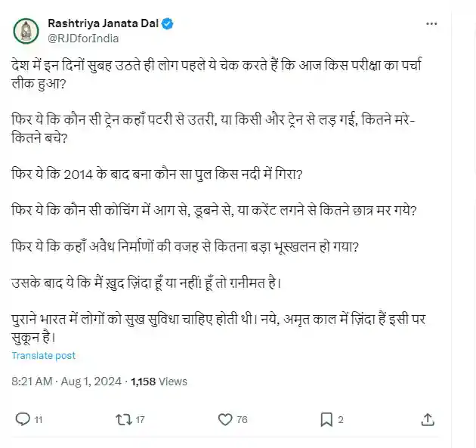Click the Rashtriya Janata Dal display name
Screen dimensions: 476x448
pos(104,23)
